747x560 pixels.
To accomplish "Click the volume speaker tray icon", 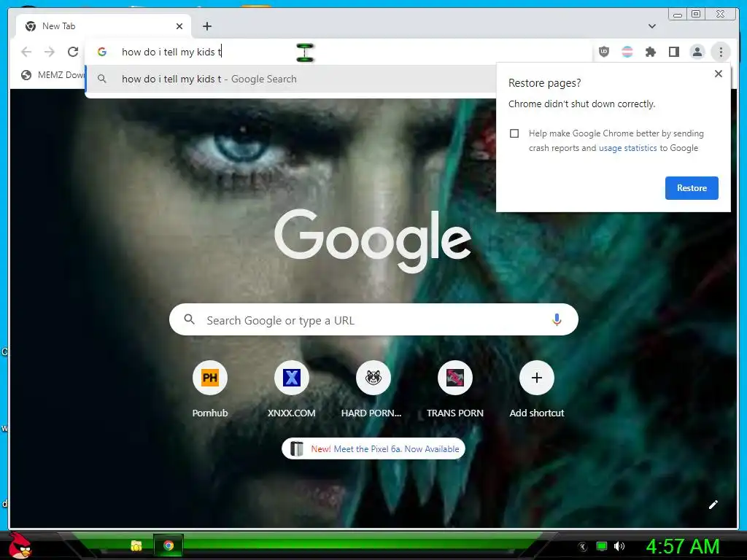I will [619, 546].
